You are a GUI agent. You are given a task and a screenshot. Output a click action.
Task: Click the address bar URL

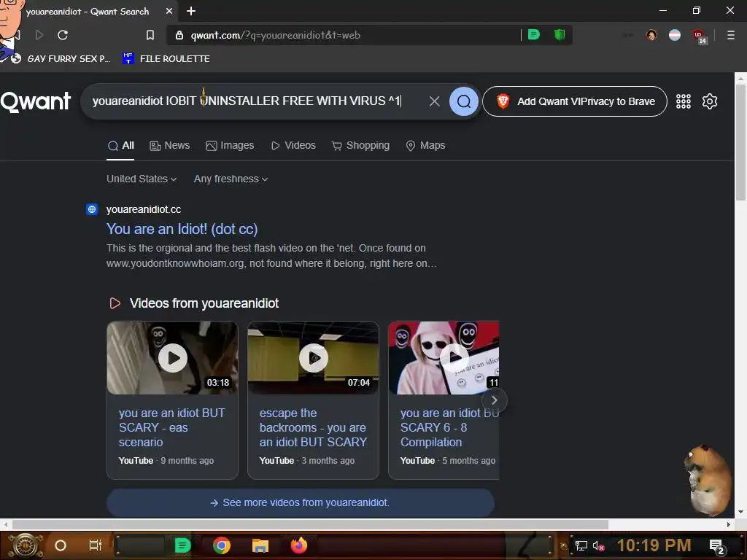pyautogui.click(x=275, y=35)
